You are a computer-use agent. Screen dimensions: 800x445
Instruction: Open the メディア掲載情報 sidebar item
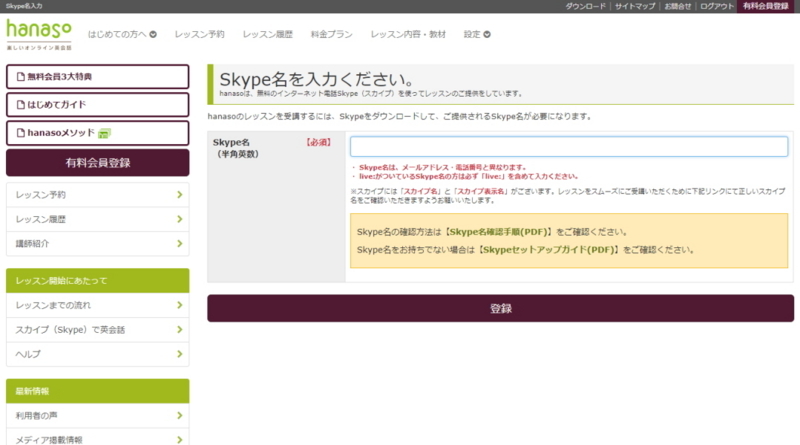coord(97,438)
